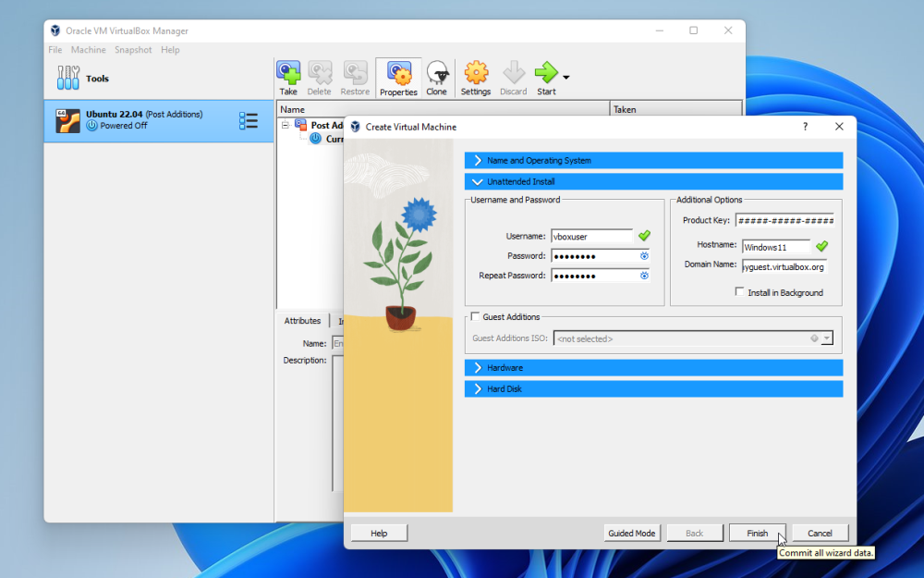
Task: Click the Tools icon in sidebar
Action: pos(68,79)
